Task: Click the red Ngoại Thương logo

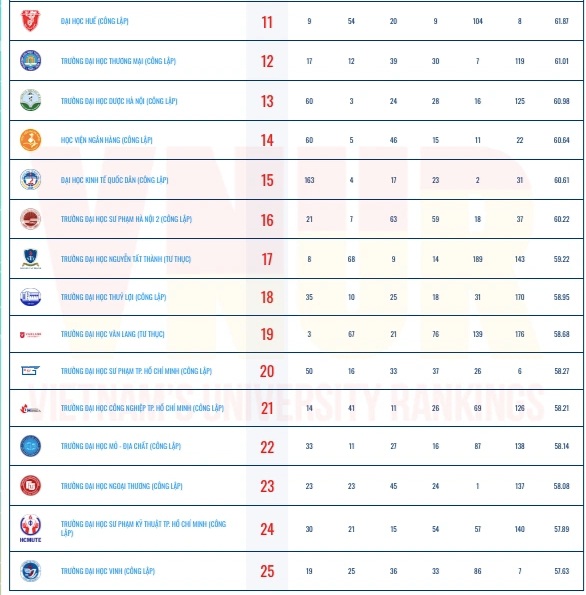Action: coord(30,485)
